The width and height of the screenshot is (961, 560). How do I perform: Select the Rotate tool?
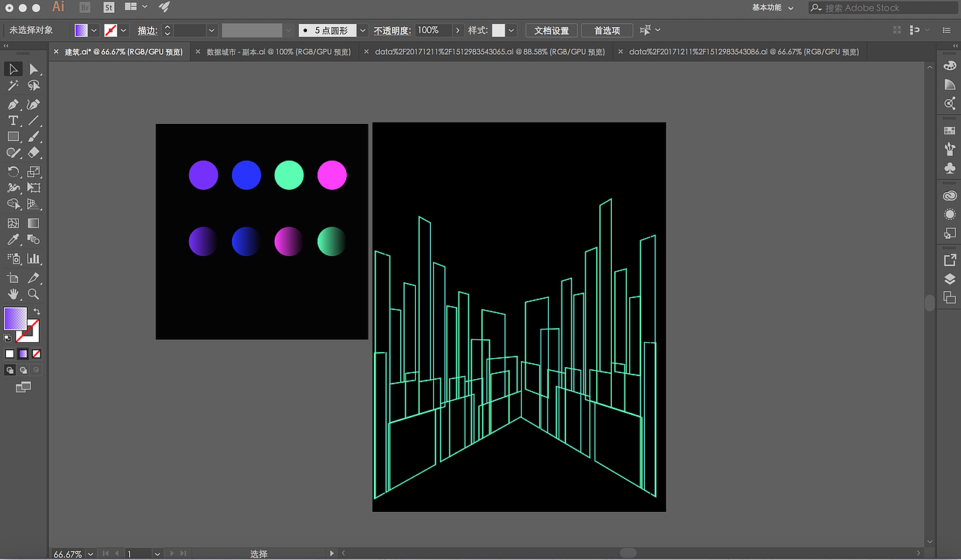tap(14, 172)
